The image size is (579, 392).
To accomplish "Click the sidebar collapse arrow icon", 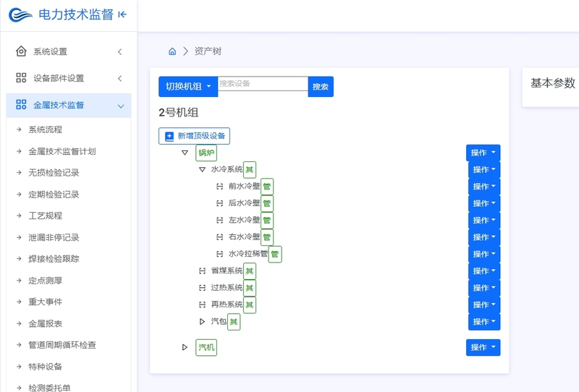I will pos(122,14).
